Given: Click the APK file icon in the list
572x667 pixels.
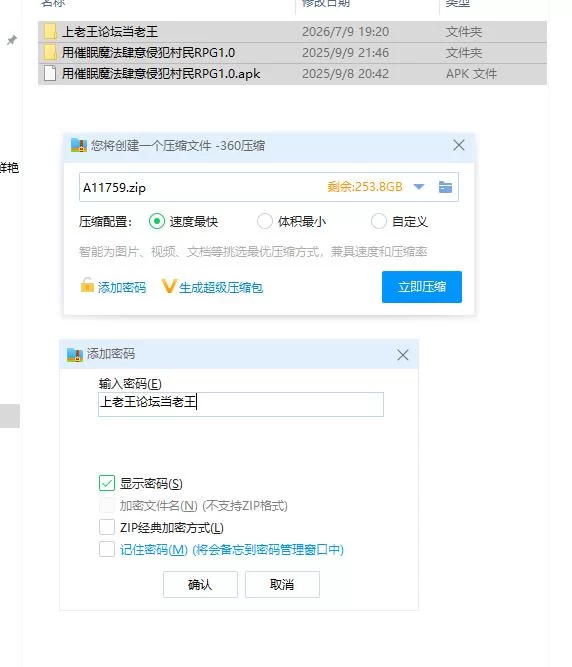Looking at the screenshot, I should pyautogui.click(x=50, y=74).
